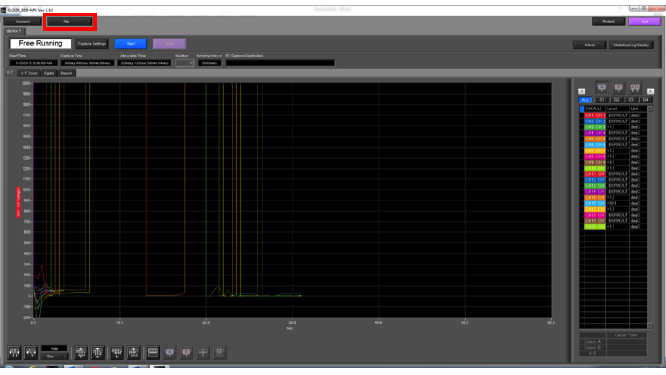Click the blue Start button
This screenshot has height=375, width=666.
[130, 44]
